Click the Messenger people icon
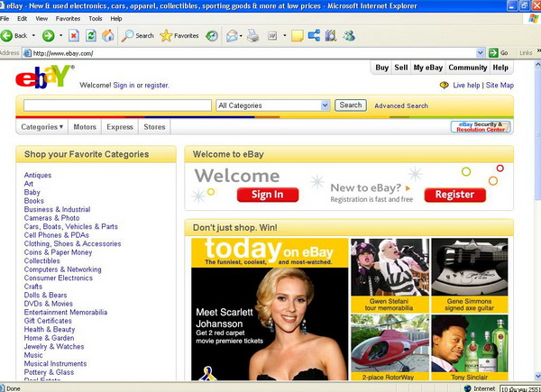541x392 pixels. click(349, 35)
